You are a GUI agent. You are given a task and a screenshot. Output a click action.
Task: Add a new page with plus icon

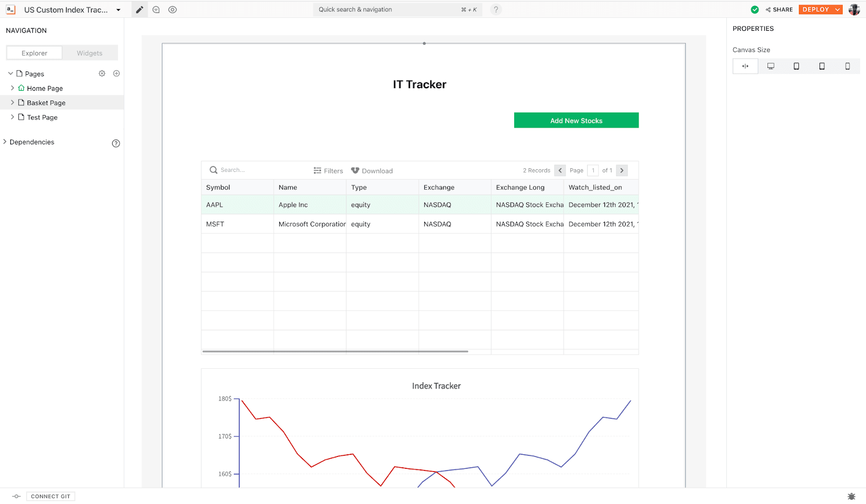click(x=116, y=74)
